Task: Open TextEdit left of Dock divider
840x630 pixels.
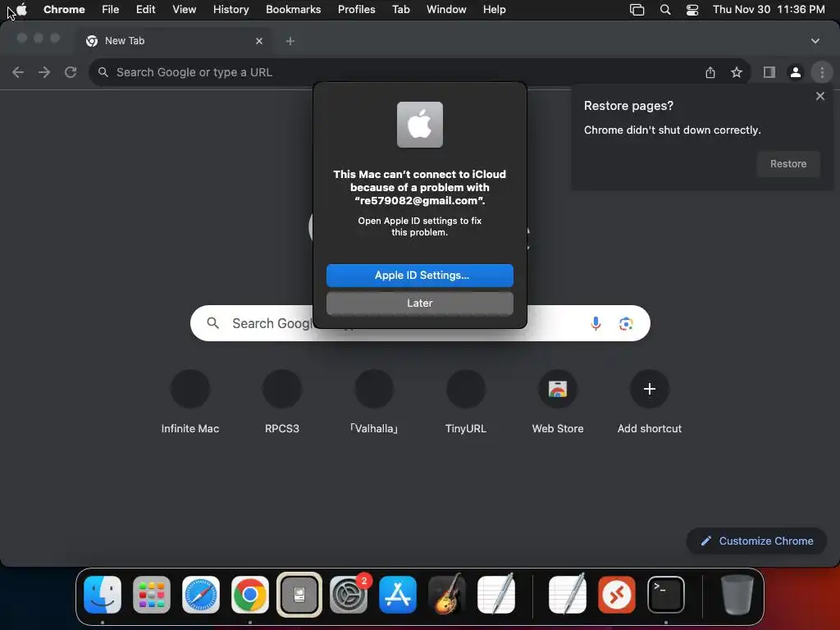Action: click(x=496, y=594)
